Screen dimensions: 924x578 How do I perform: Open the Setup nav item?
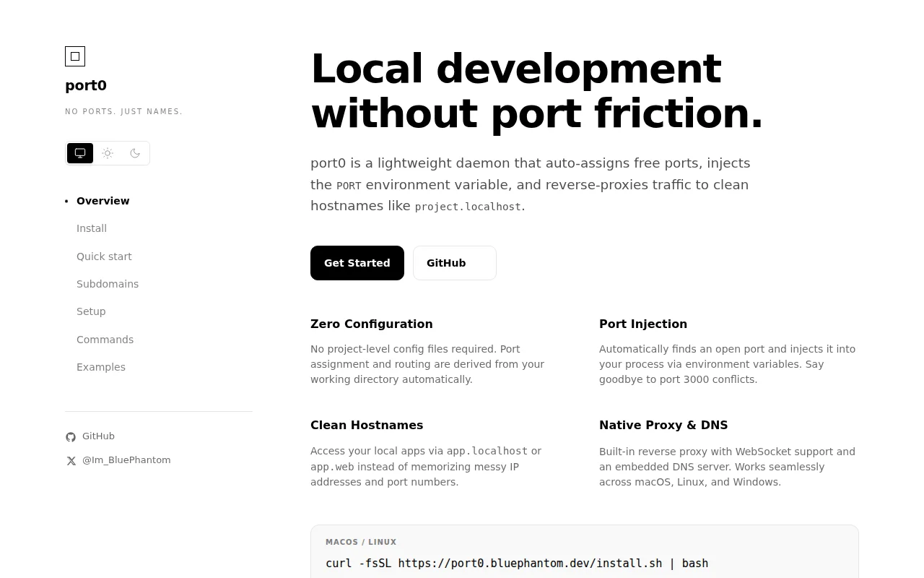tap(91, 311)
